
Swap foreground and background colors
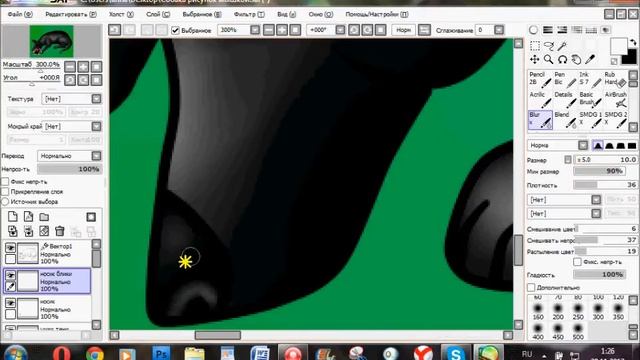632,42
